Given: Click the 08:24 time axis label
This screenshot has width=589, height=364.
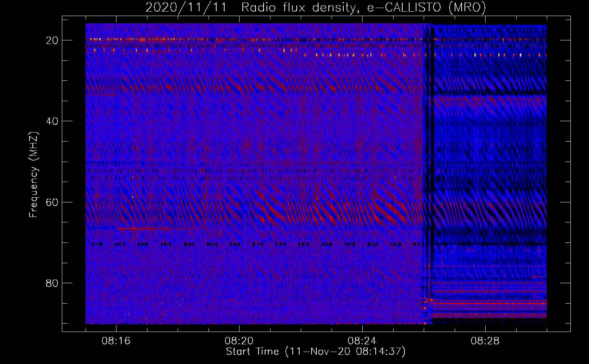Looking at the screenshot, I should pos(362,341).
